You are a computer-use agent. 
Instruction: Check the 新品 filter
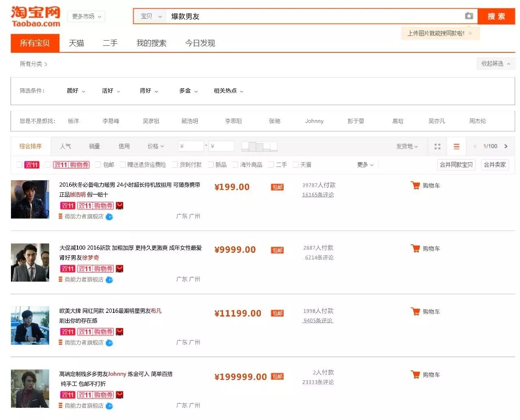click(211, 165)
